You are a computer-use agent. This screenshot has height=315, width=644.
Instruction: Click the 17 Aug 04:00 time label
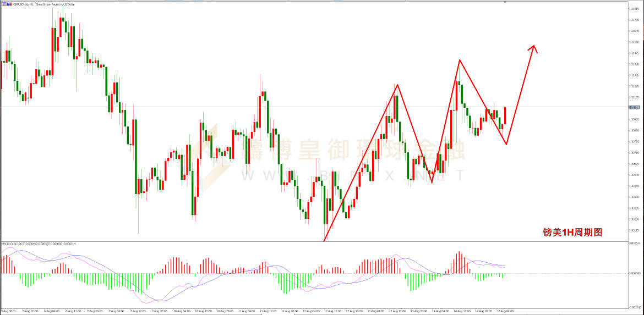click(504, 311)
